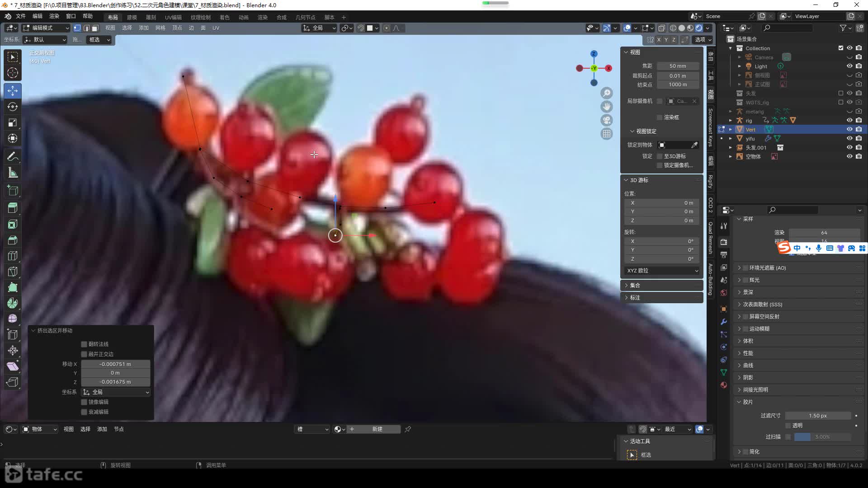Click the pan view hand icon
Viewport: 868px width, 488px height.
pyautogui.click(x=607, y=107)
